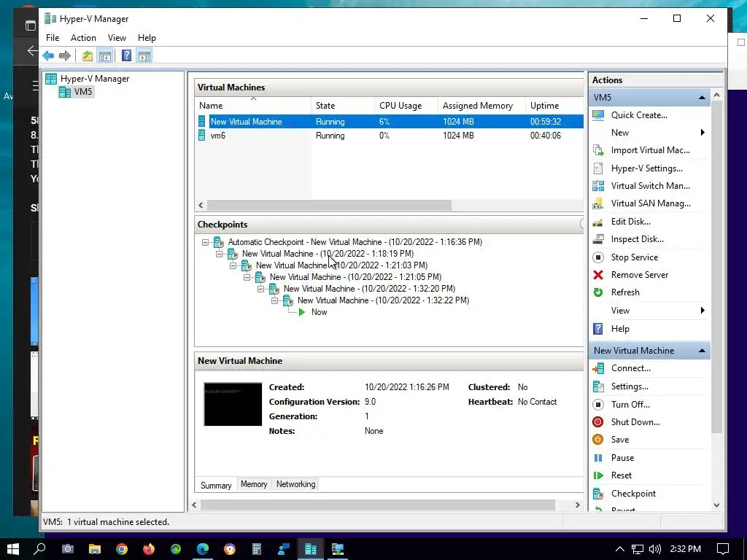Screen dimensions: 747x560
Task: Click the Stop Service icon
Action: pos(598,257)
